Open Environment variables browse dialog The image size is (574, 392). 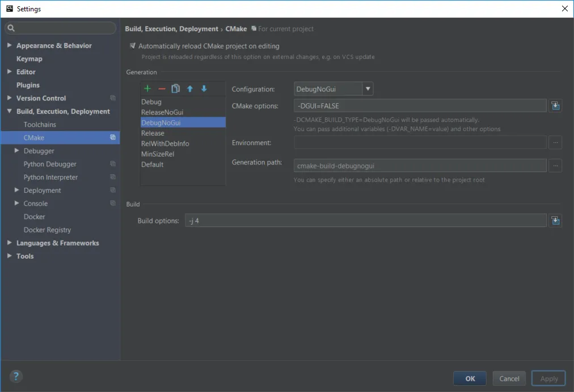555,142
